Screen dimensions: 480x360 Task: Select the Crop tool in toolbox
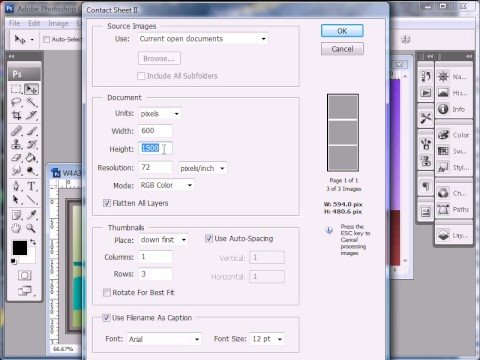click(16, 115)
